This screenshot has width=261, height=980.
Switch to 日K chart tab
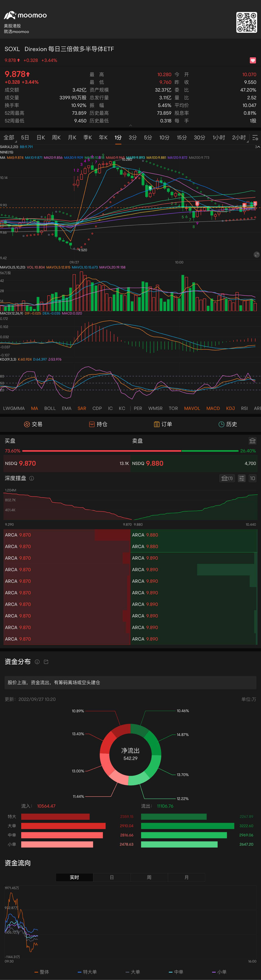point(41,137)
